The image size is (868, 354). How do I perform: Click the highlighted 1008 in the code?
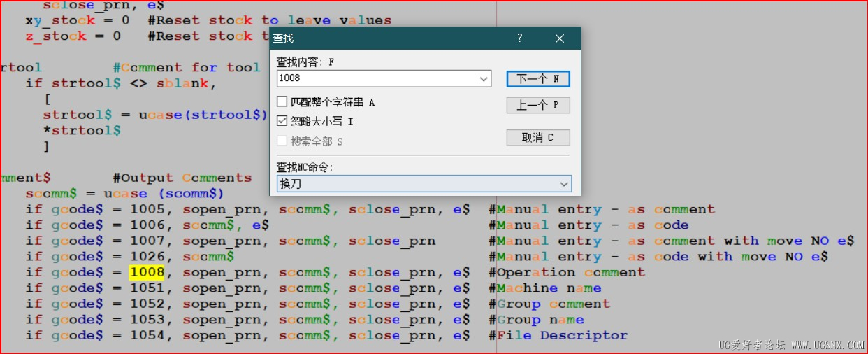point(147,272)
